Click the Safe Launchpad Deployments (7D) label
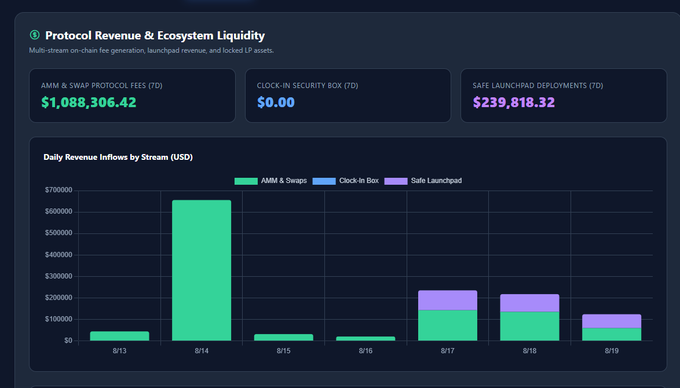680x388 pixels. (538, 86)
